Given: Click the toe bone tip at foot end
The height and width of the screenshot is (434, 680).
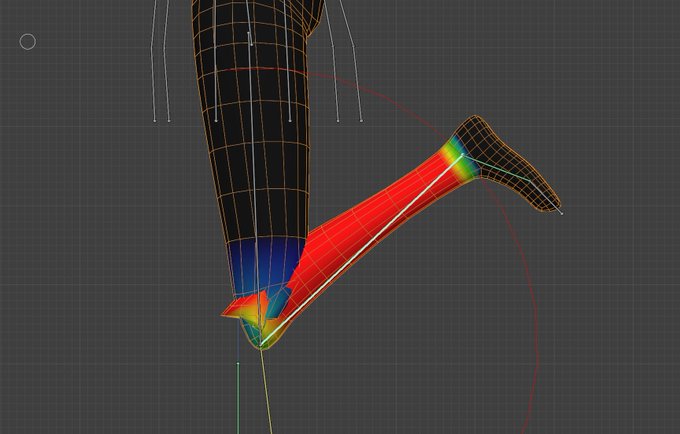Looking at the screenshot, I should coord(562,213).
